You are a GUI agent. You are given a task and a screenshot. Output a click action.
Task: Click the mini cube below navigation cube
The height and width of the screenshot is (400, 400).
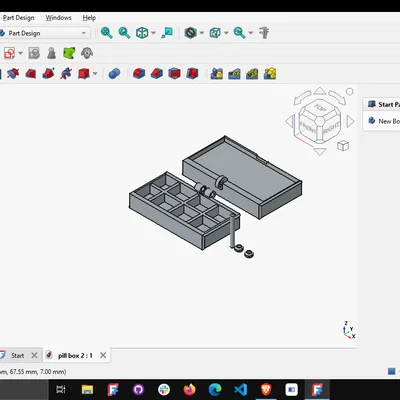(343, 146)
